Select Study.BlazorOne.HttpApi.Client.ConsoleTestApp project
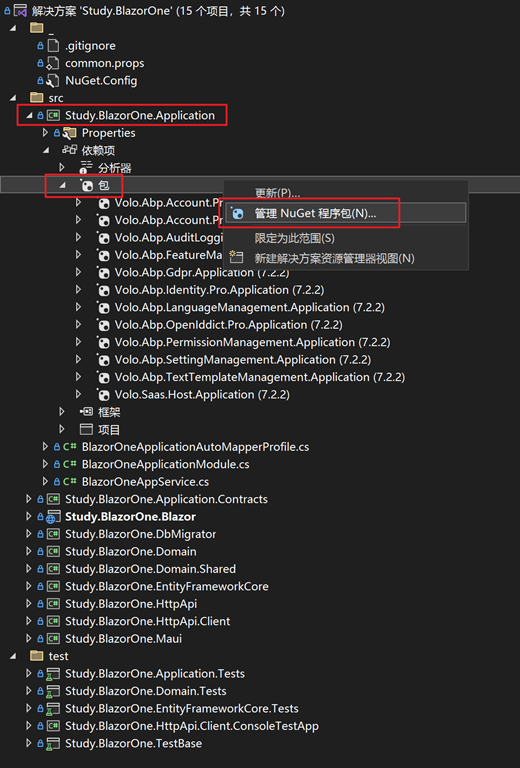520x768 pixels. 191,726
